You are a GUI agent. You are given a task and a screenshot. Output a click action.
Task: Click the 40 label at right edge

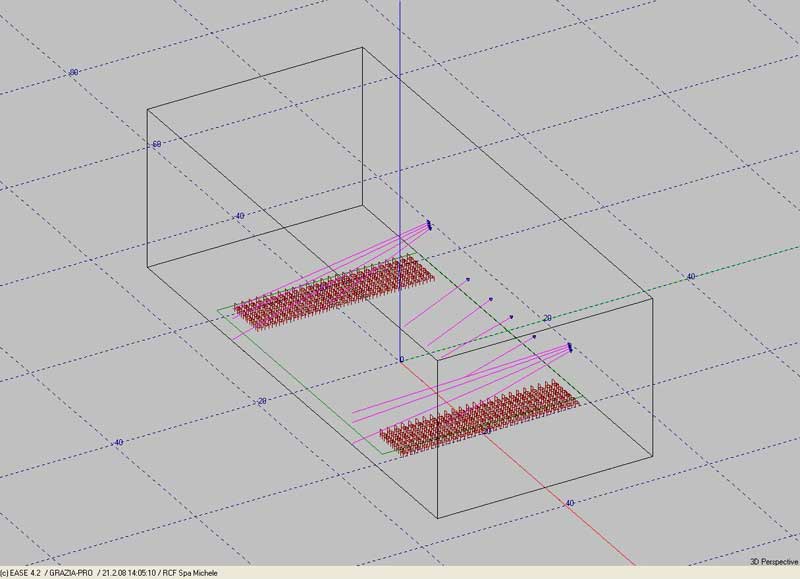pyautogui.click(x=690, y=276)
